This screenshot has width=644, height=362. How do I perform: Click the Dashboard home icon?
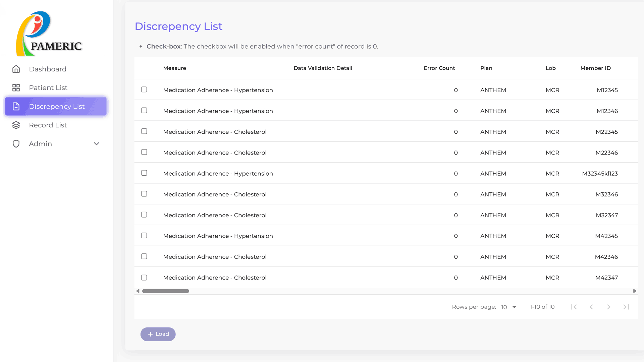(x=16, y=69)
